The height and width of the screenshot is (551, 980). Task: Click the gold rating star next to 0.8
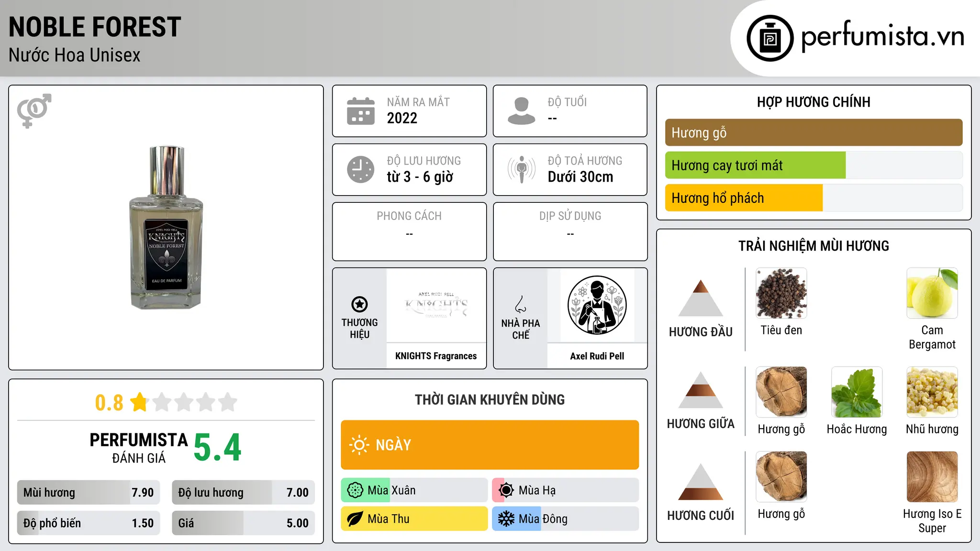tap(139, 402)
